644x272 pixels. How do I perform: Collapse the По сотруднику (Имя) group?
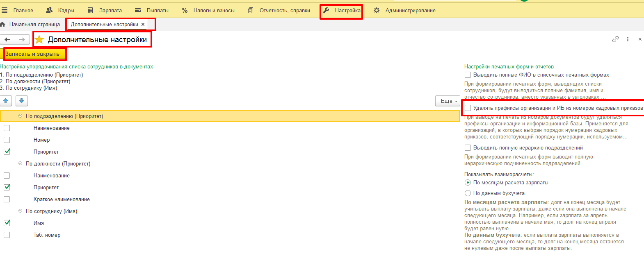pos(21,211)
